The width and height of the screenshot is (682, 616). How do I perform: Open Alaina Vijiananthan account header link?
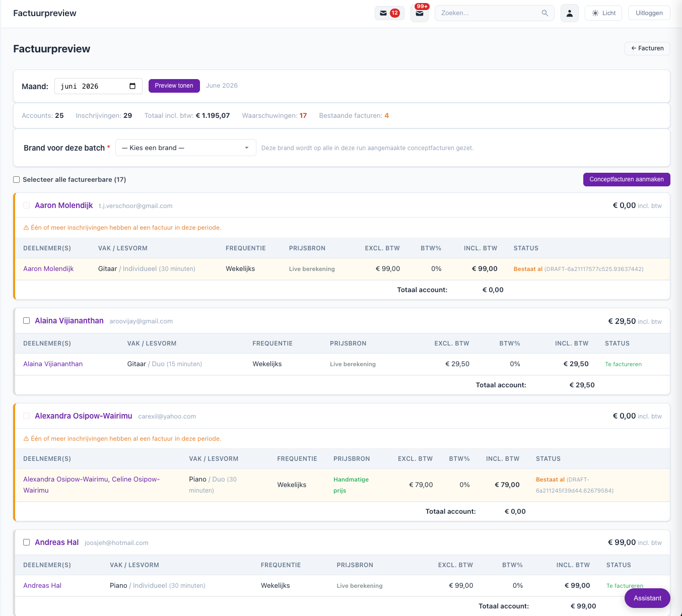click(x=69, y=321)
